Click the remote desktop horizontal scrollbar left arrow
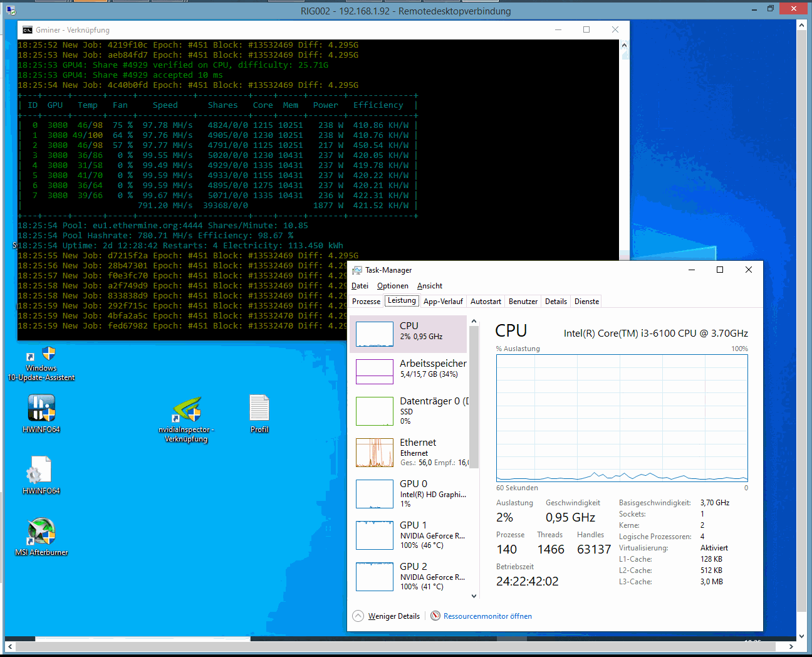Viewport: 812px width, 657px height. (9, 646)
